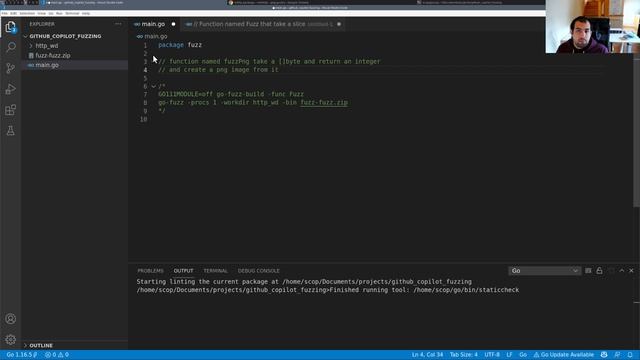Open the Explorer view in activity bar
The image size is (640, 360).
point(11,27)
